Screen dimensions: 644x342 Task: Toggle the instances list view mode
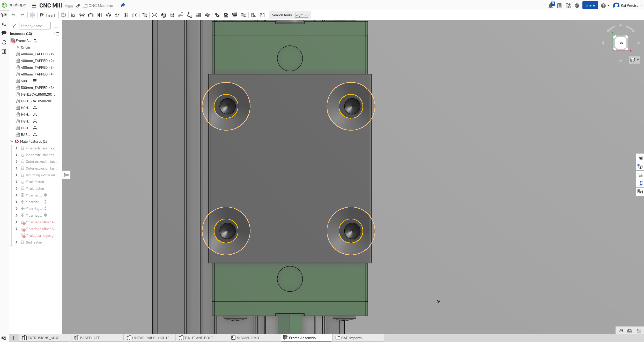click(x=56, y=25)
